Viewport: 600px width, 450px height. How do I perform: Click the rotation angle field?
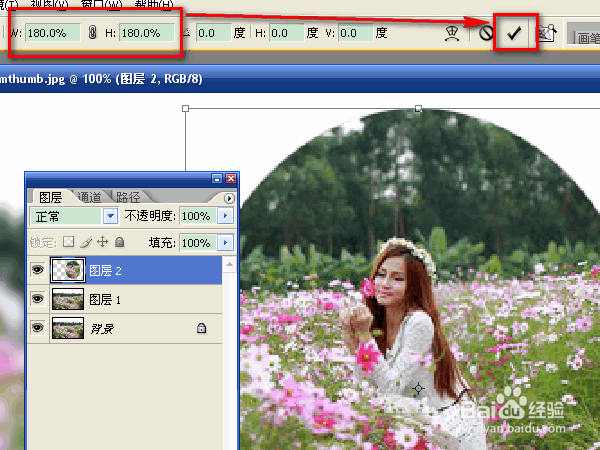pos(214,33)
